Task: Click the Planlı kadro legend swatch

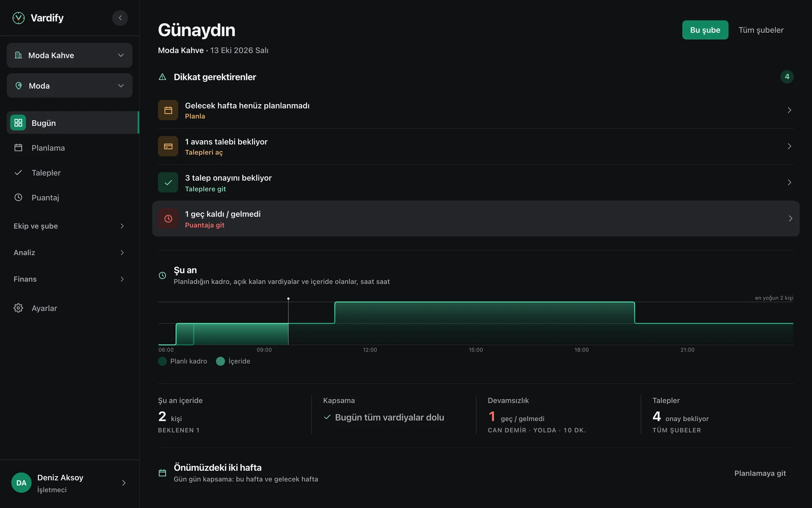Action: tap(162, 361)
